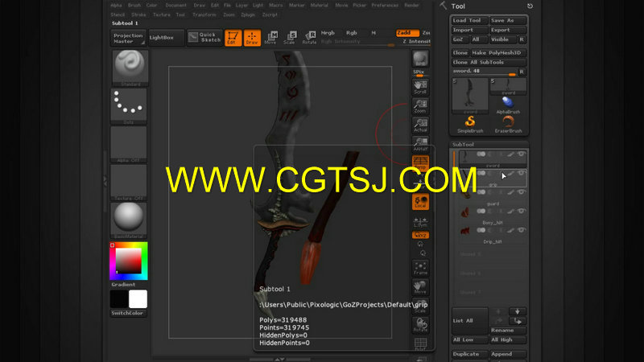Pick a color in the color picker square
This screenshot has width=644, height=362.
coord(129,261)
